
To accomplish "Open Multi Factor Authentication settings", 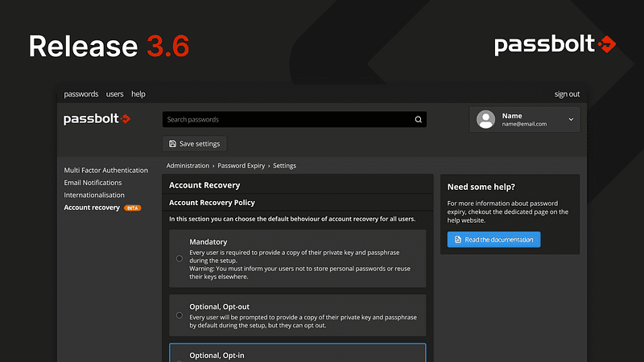I will (106, 171).
